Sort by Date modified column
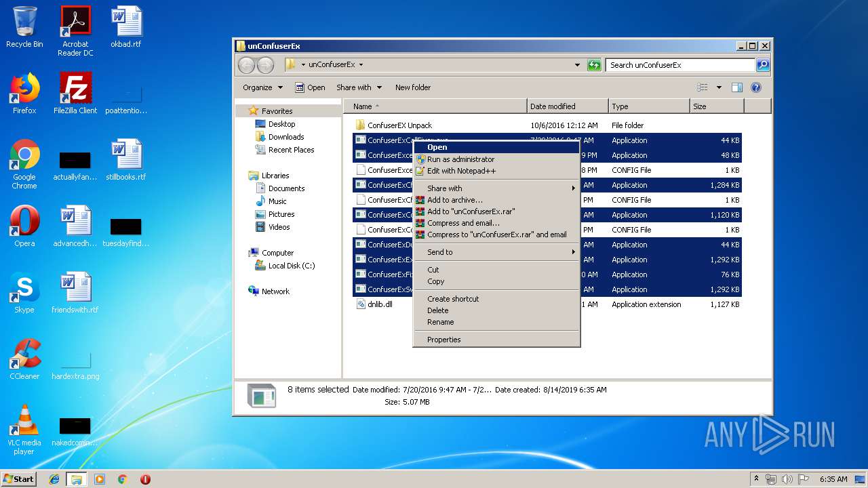Image resolution: width=868 pixels, height=488 pixels. [x=568, y=106]
